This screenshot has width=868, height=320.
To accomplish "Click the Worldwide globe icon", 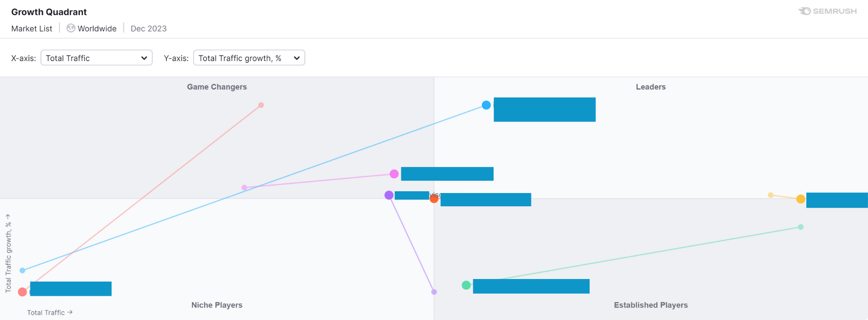I will coord(71,28).
